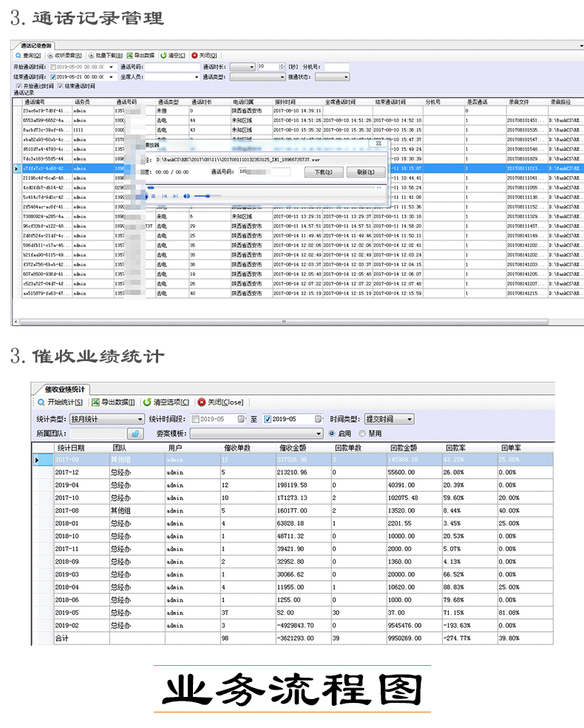The width and height of the screenshot is (584, 728).
Task: Open the 所属团队 team picker icon button
Action: 135,434
